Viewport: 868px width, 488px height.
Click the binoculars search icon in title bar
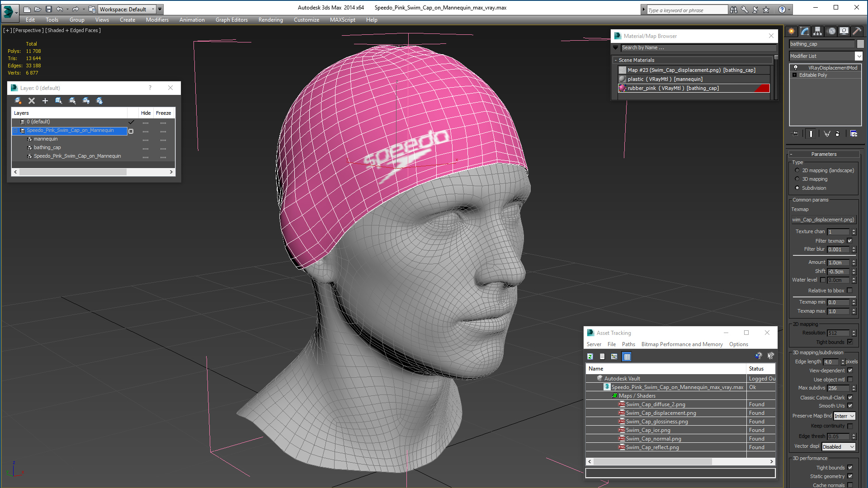[734, 9]
